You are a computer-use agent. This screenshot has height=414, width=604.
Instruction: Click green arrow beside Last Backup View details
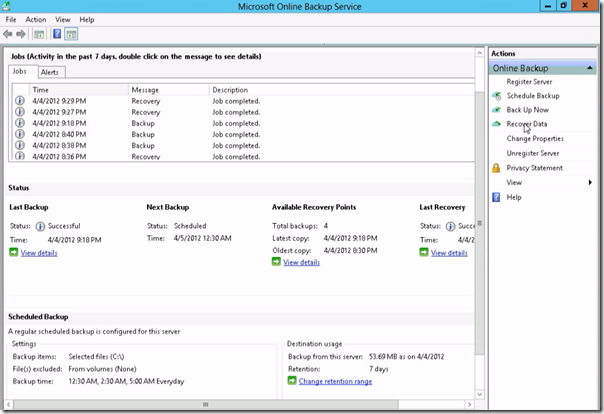[13, 253]
